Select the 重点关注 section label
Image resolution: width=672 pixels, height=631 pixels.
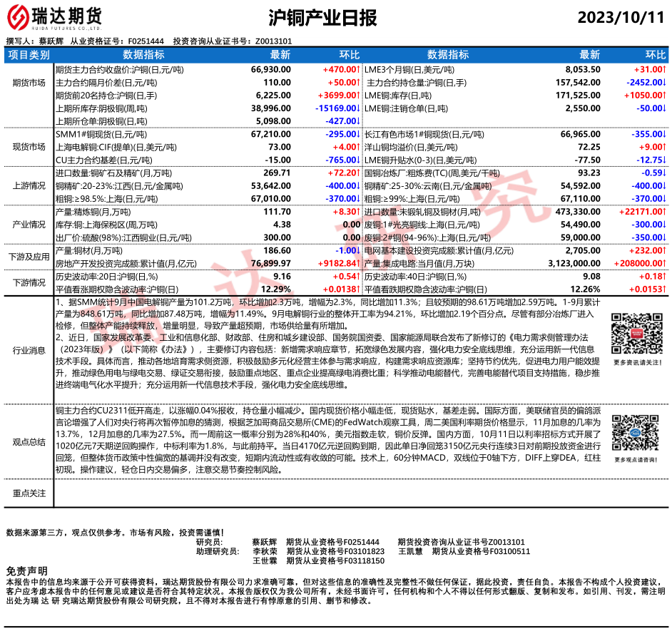[x=29, y=493]
